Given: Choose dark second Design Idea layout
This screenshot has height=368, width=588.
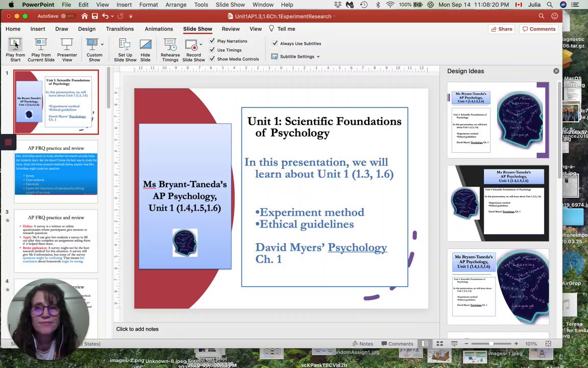Looking at the screenshot, I should point(498,203).
